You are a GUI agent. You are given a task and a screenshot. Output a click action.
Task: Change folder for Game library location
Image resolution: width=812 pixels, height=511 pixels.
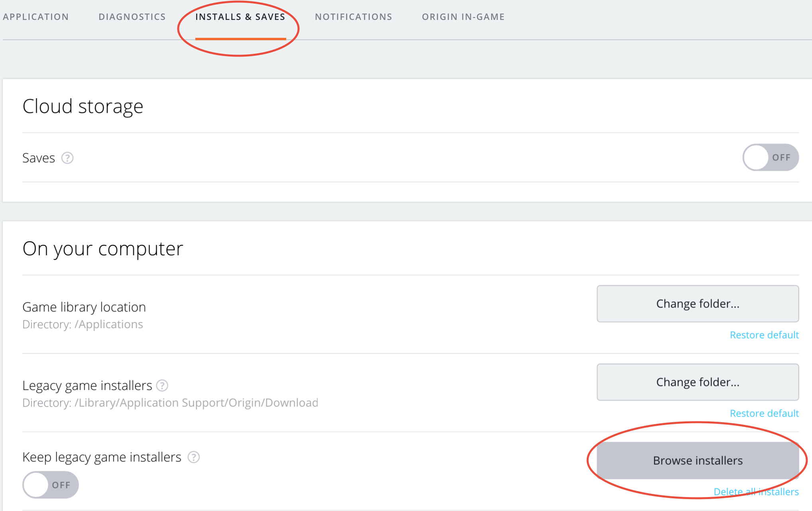697,303
